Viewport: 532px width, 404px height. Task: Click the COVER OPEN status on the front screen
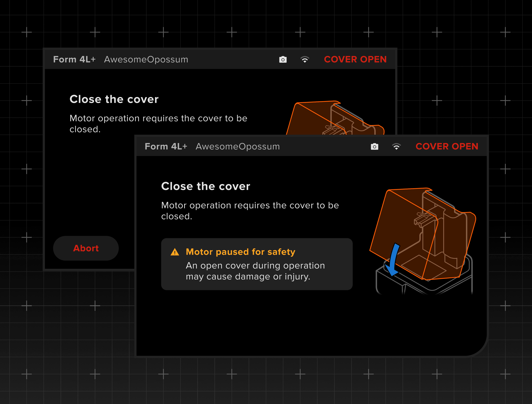point(447,146)
